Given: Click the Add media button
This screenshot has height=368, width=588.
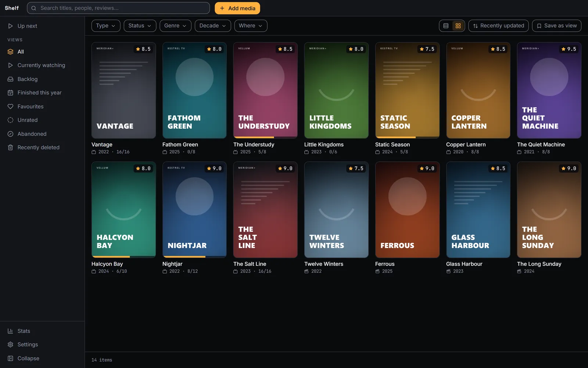Looking at the screenshot, I should coord(237,8).
